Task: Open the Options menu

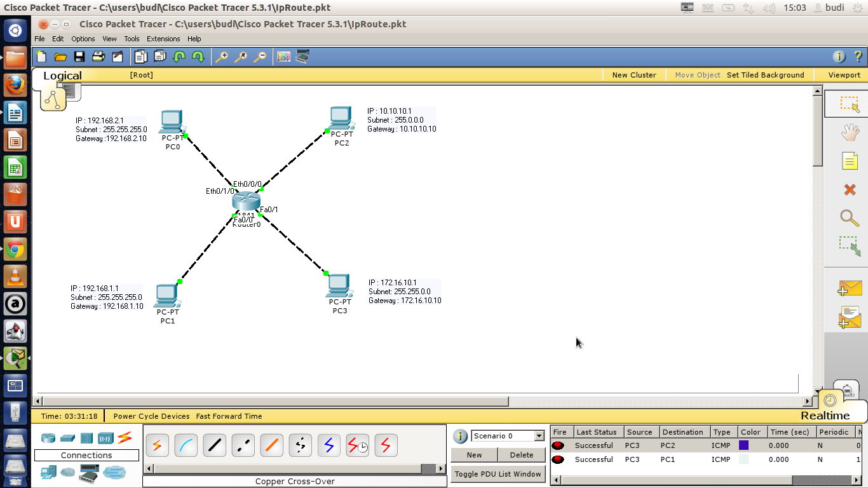Action: (83, 39)
